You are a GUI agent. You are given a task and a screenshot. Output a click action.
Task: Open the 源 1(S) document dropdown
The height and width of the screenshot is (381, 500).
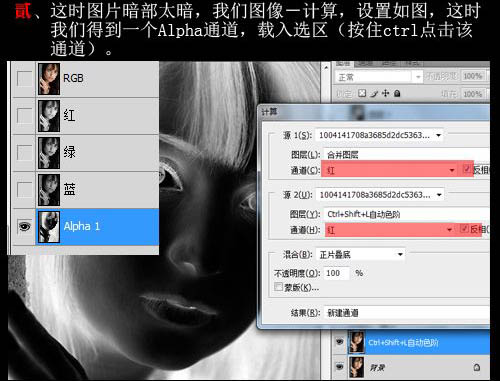[x=379, y=135]
